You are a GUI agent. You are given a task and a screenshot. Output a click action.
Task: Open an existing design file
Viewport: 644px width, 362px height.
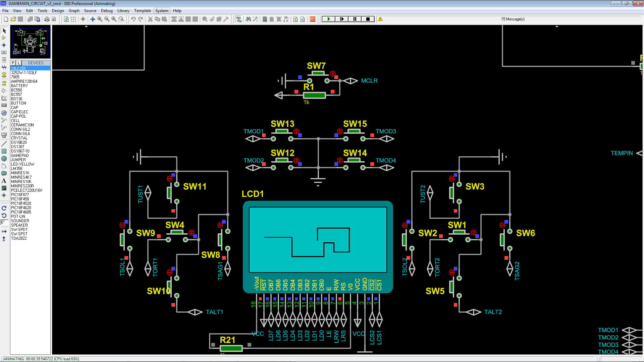point(13,19)
